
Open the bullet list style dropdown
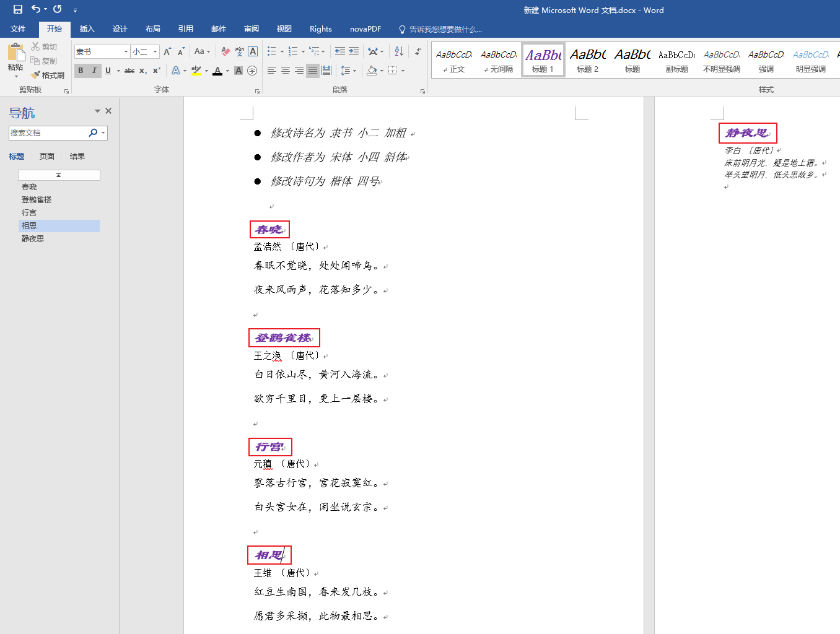click(282, 51)
